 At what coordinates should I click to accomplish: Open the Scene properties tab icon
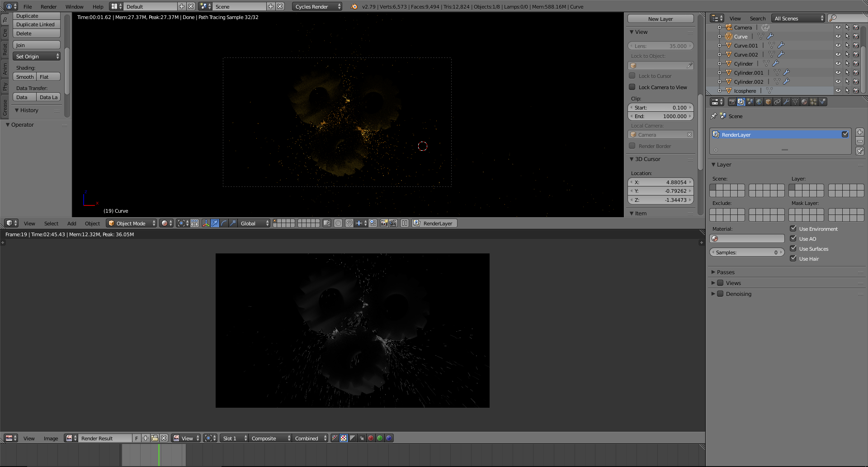[750, 102]
